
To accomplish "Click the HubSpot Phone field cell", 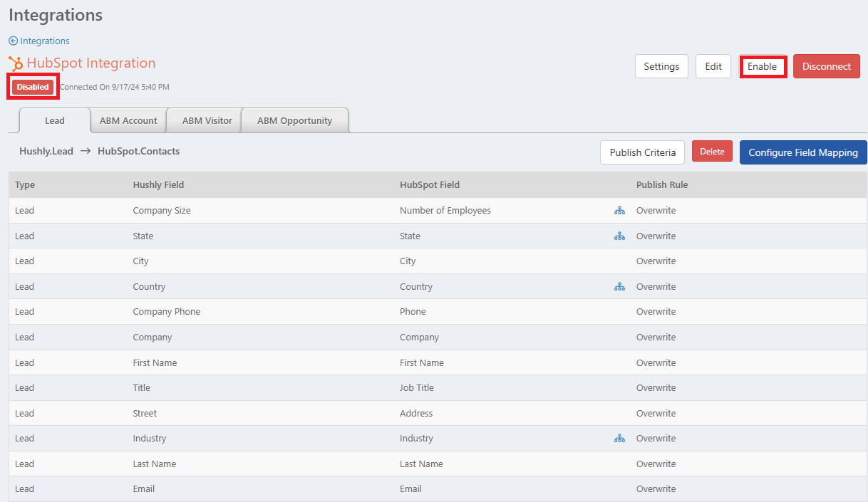I will tap(413, 312).
